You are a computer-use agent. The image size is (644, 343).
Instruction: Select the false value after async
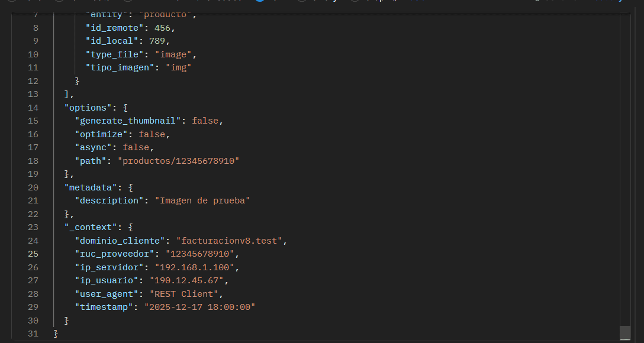(136, 148)
